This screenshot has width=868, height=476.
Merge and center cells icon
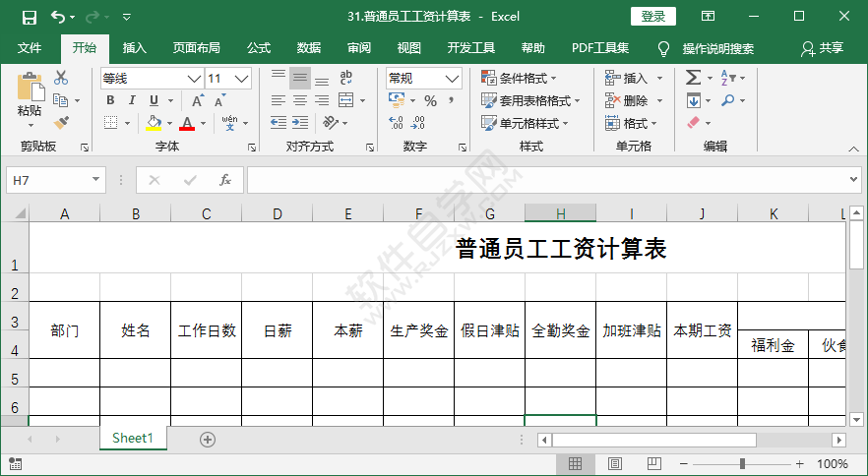click(346, 100)
